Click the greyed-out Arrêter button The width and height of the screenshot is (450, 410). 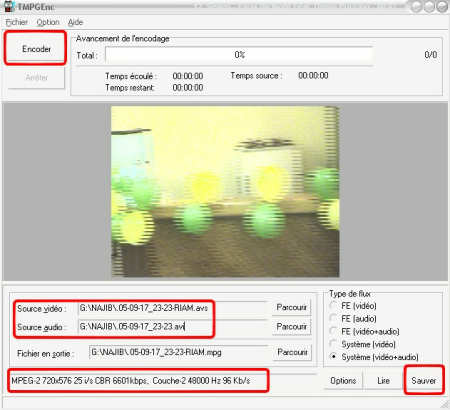coord(36,77)
